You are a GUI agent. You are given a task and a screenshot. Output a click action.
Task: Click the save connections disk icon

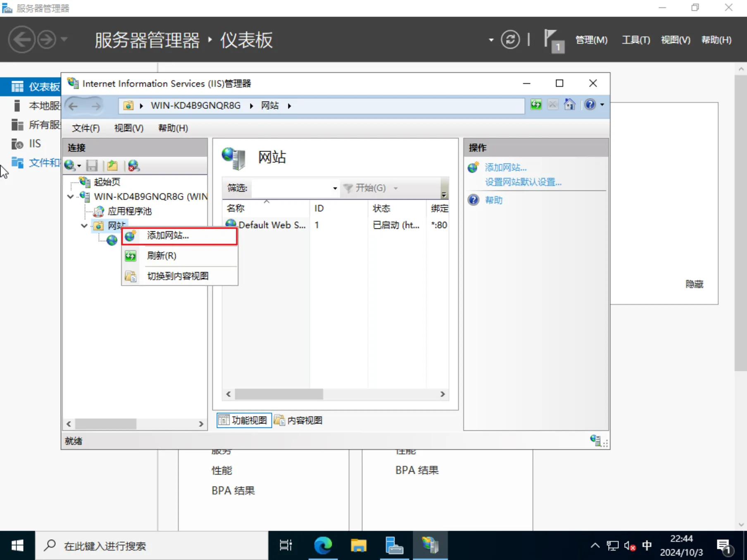pos(92,166)
